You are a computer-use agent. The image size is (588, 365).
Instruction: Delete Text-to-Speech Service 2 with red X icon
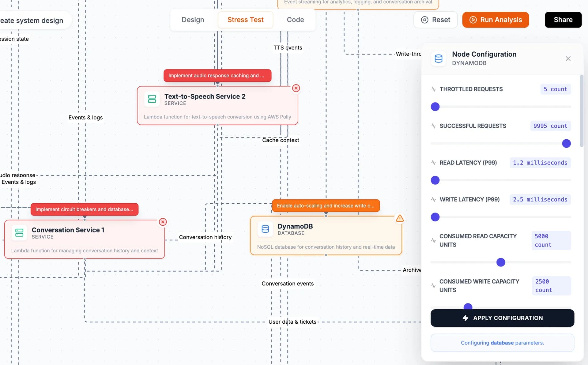point(296,88)
